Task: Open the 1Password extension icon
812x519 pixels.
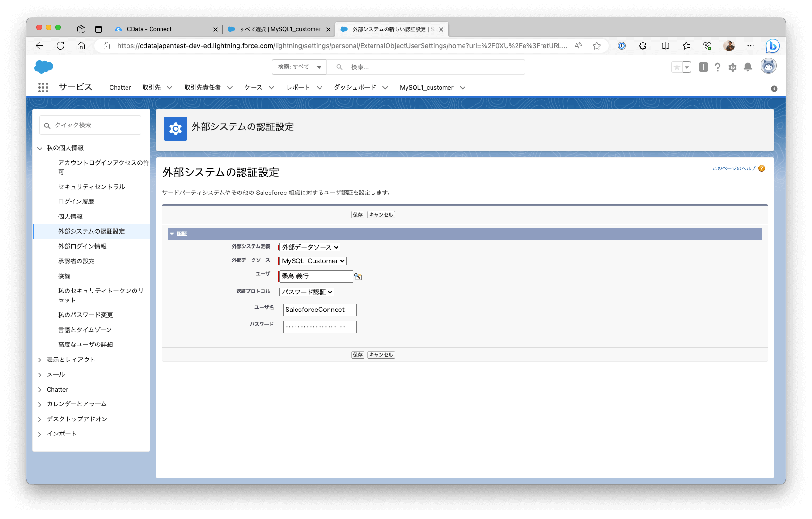Action: coord(622,46)
